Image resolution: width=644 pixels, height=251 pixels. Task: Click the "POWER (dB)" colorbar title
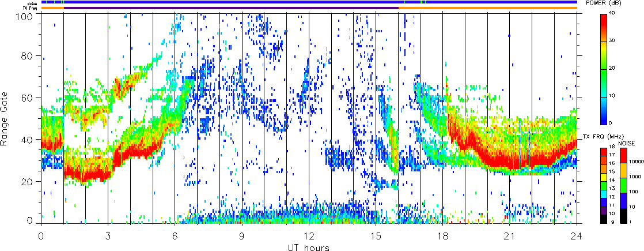(603, 3)
